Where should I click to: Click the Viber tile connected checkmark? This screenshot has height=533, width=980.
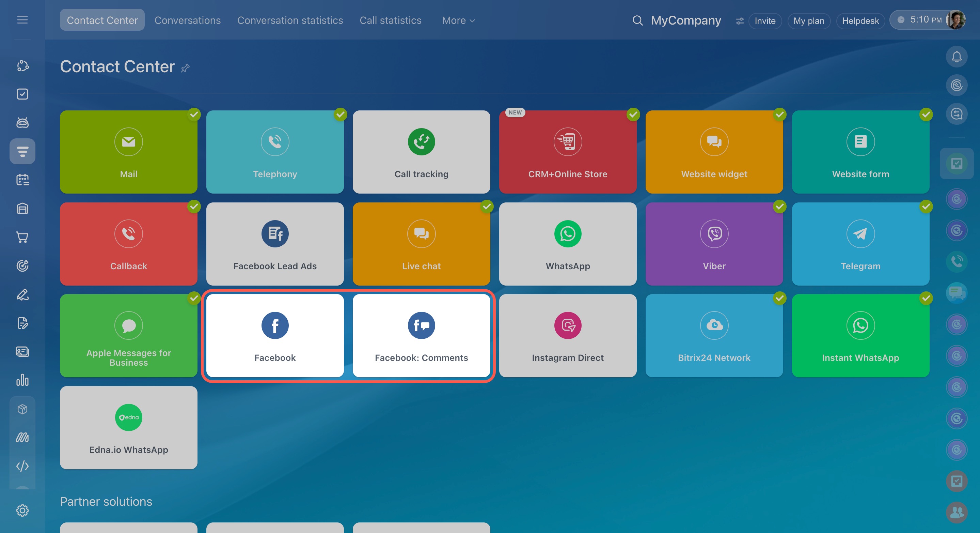779,206
